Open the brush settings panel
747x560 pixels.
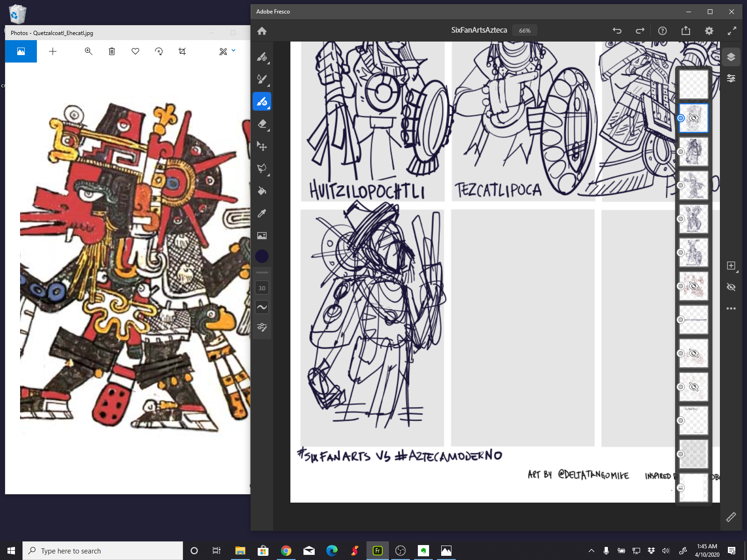[x=262, y=327]
